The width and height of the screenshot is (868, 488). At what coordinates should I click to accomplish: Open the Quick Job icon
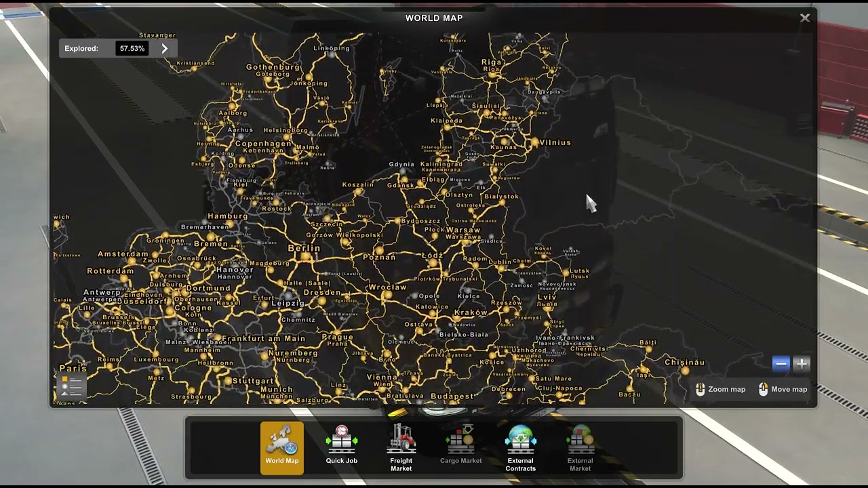[341, 446]
